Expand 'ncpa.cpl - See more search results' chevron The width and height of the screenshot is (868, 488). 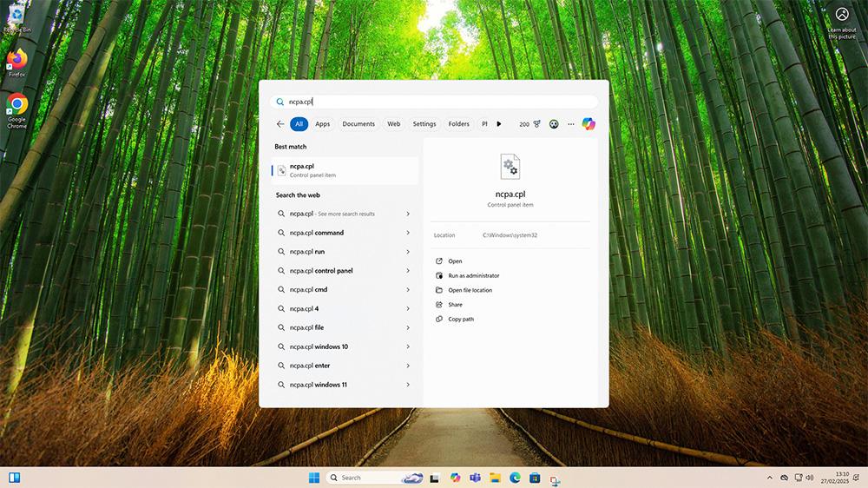[x=408, y=214]
